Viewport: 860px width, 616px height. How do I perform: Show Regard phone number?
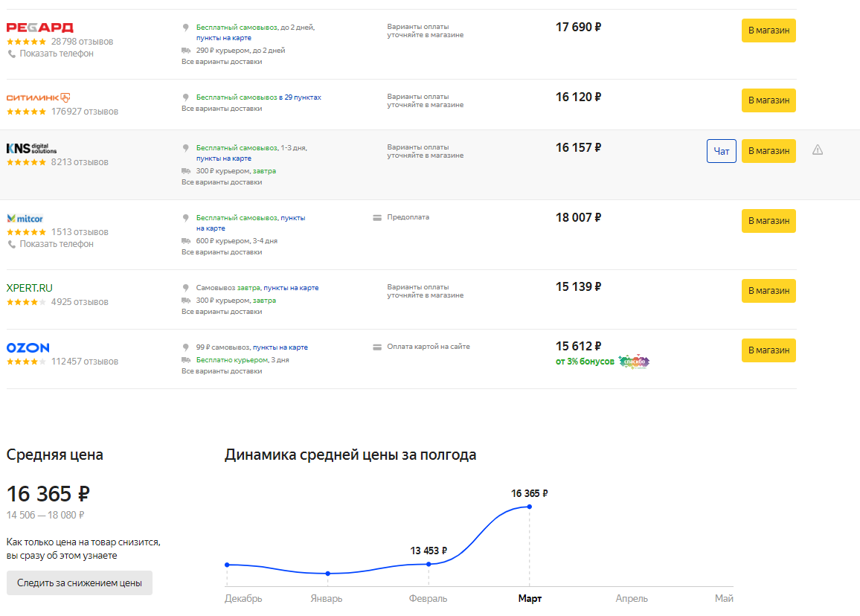pos(57,54)
